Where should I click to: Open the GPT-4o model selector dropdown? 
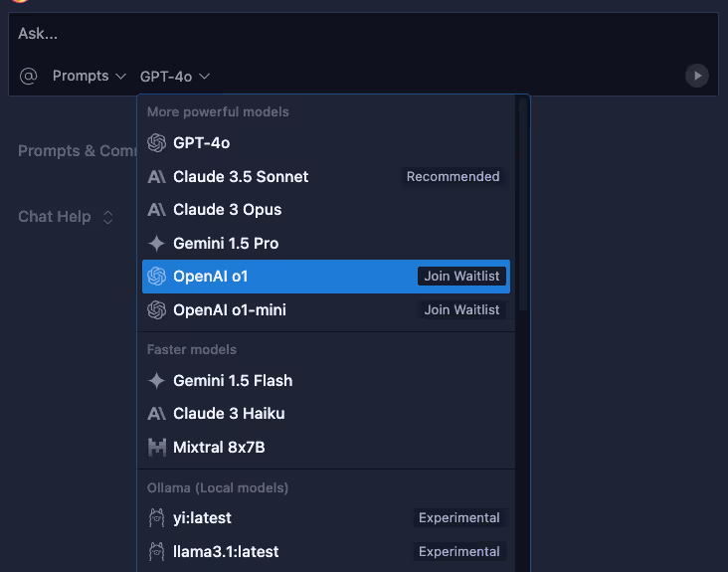pos(175,77)
